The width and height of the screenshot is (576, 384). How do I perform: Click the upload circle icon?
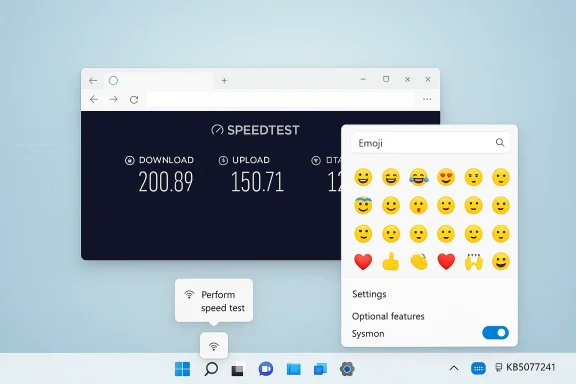click(x=223, y=160)
